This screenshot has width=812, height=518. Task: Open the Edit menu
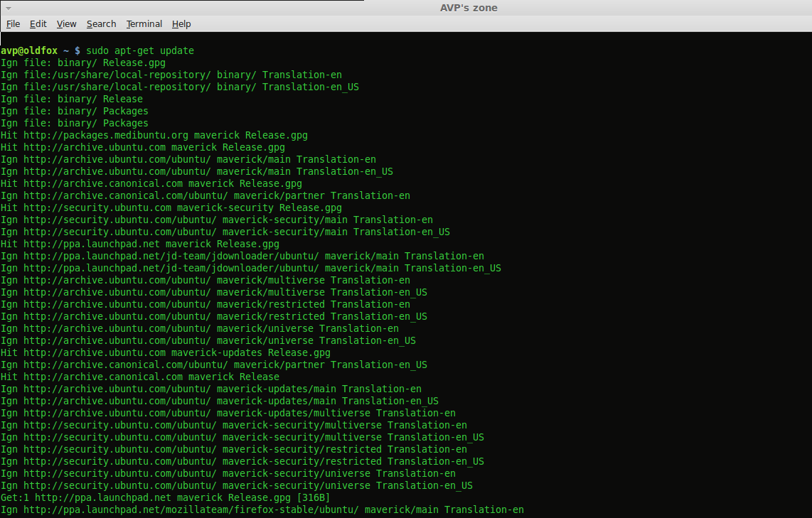[38, 24]
